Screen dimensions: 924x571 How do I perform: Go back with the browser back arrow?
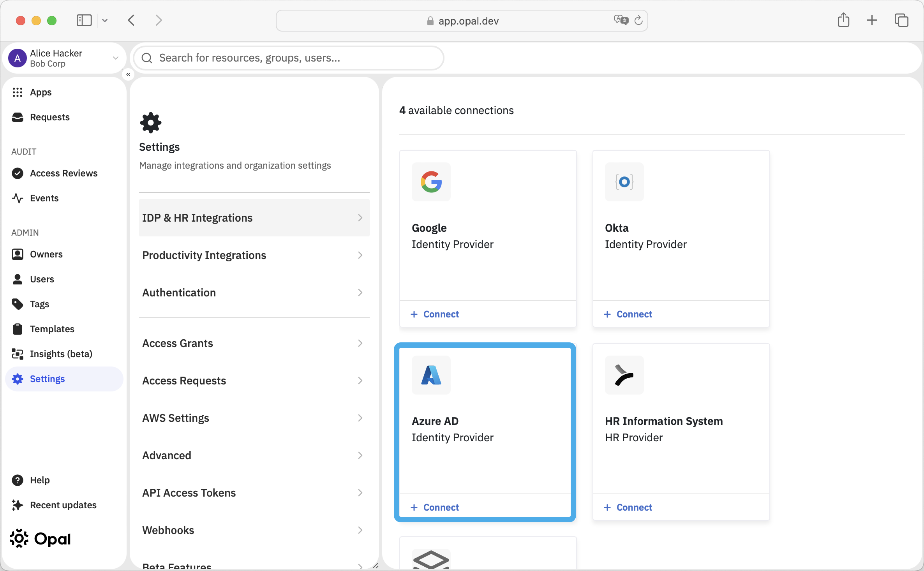click(131, 20)
